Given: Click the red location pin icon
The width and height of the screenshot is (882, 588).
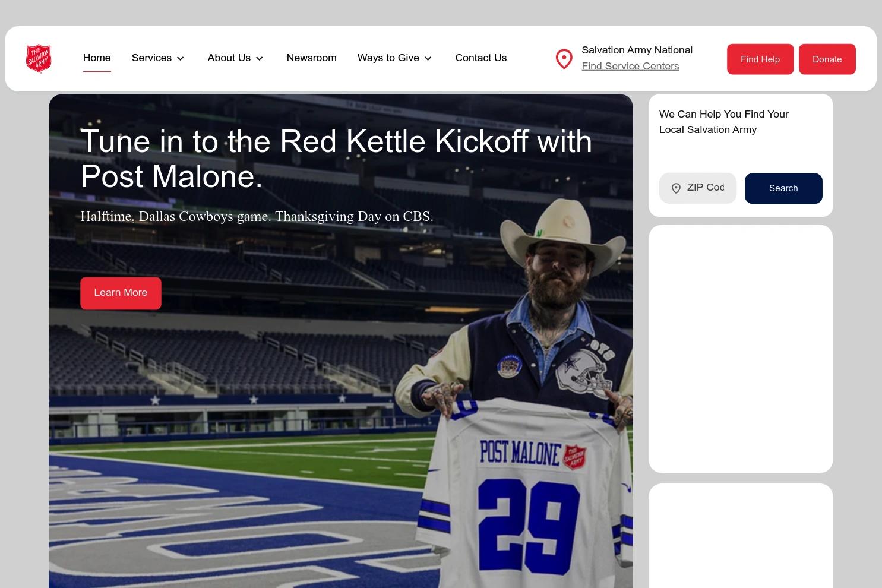Looking at the screenshot, I should click(x=564, y=59).
